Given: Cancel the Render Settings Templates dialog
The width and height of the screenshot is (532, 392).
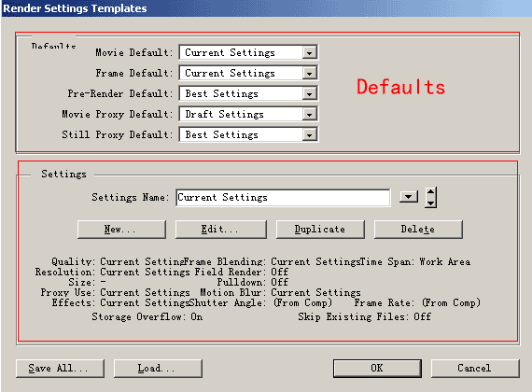Looking at the screenshot, I should 475,369.
